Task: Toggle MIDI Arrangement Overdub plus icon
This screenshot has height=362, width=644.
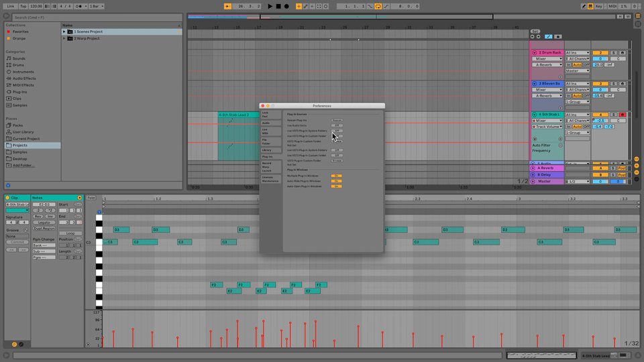Action: [x=299, y=6]
